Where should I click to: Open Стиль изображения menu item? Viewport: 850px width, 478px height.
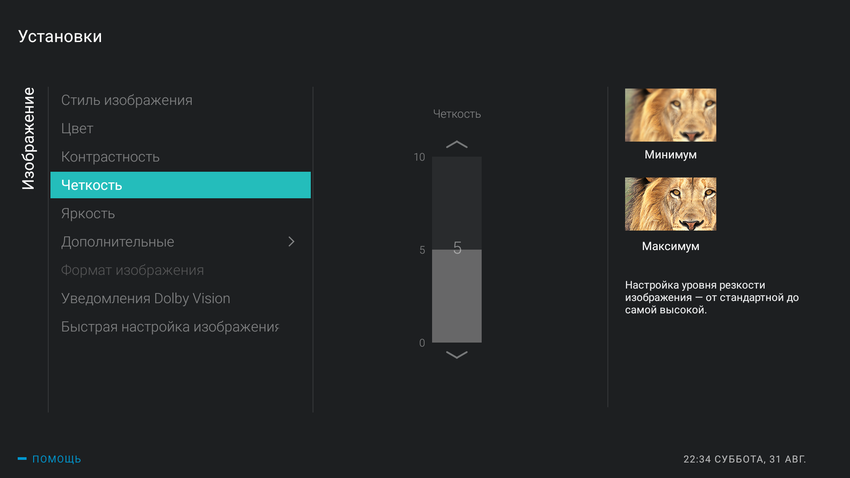(127, 100)
